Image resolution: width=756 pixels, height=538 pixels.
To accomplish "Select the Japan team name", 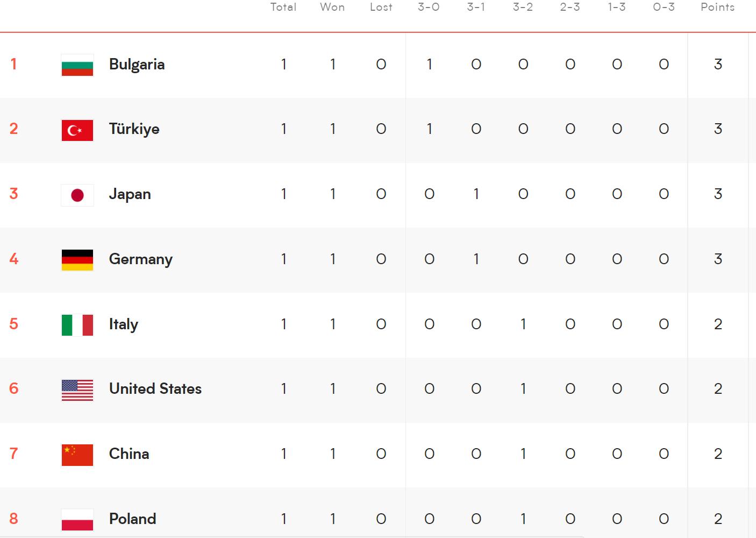I will [130, 194].
